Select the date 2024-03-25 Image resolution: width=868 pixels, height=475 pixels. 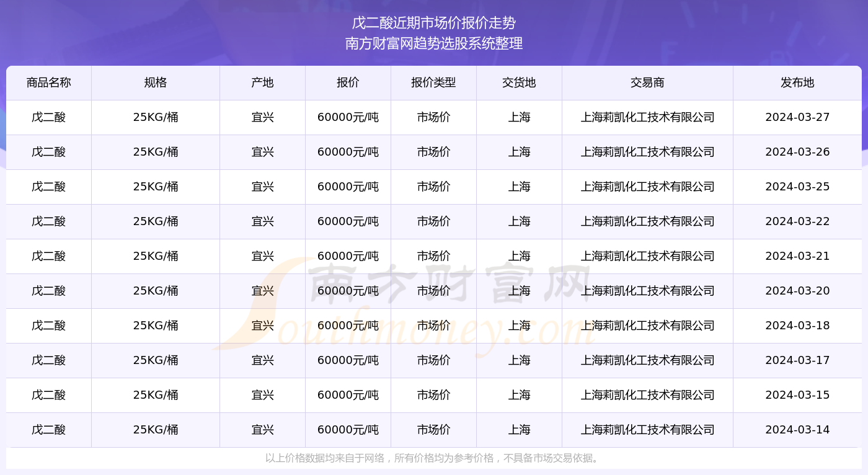[x=797, y=187]
